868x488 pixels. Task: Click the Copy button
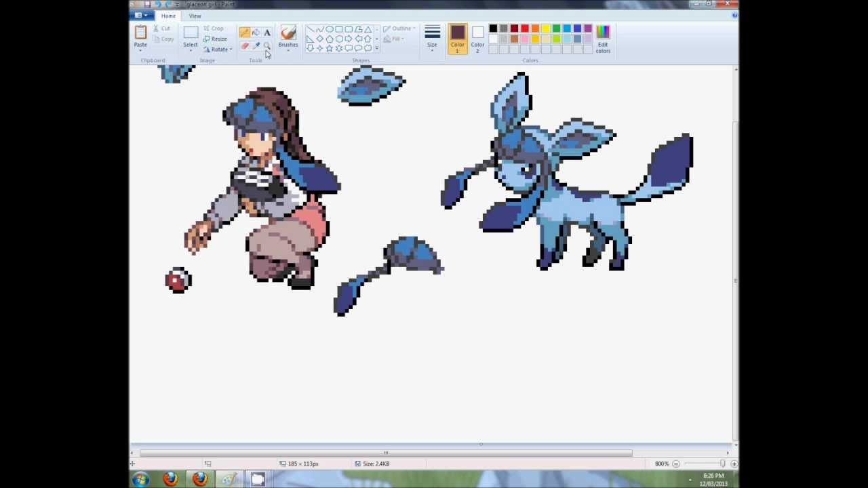coord(162,39)
